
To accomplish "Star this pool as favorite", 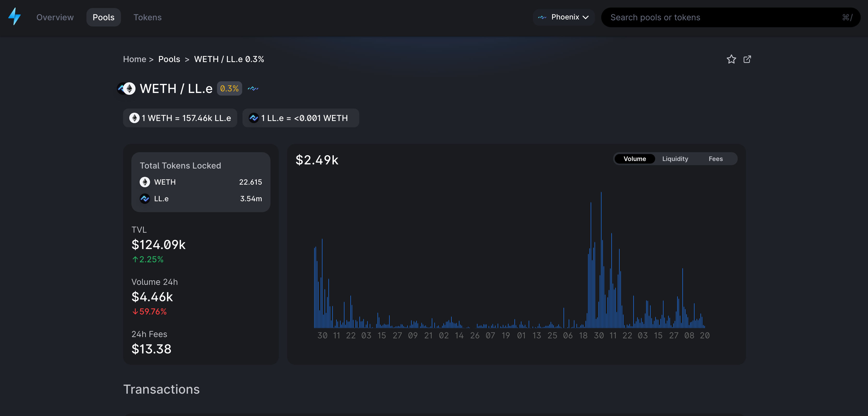I will point(731,59).
